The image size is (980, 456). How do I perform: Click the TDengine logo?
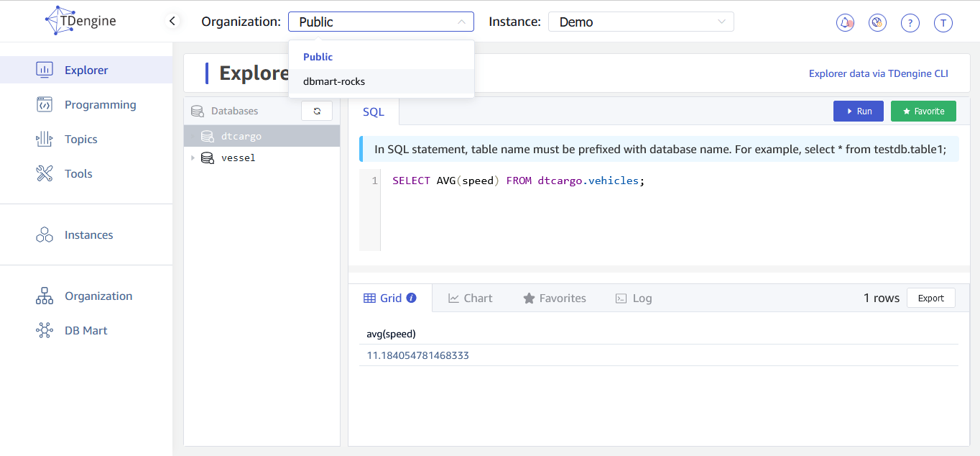80,21
